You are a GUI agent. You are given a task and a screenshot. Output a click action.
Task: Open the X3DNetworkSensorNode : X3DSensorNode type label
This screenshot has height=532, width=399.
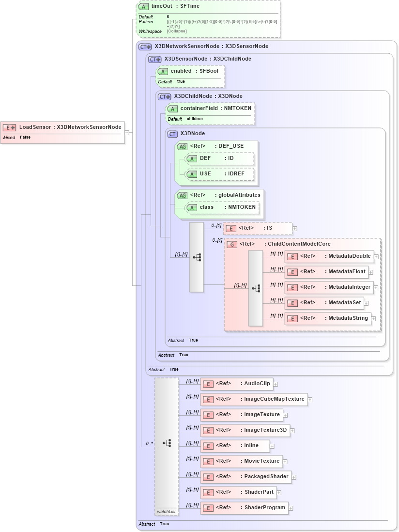(211, 46)
